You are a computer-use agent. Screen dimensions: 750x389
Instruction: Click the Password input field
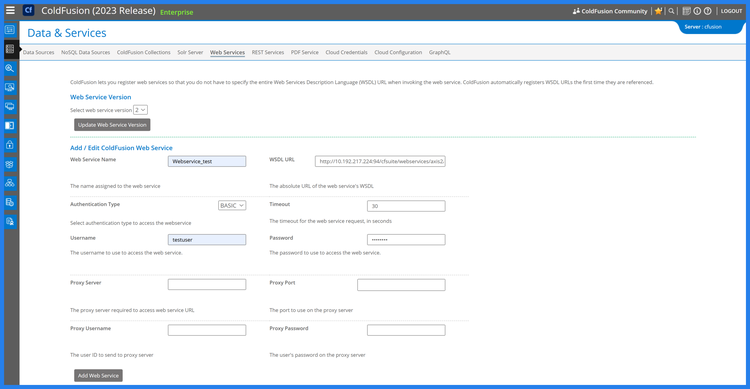(x=406, y=239)
